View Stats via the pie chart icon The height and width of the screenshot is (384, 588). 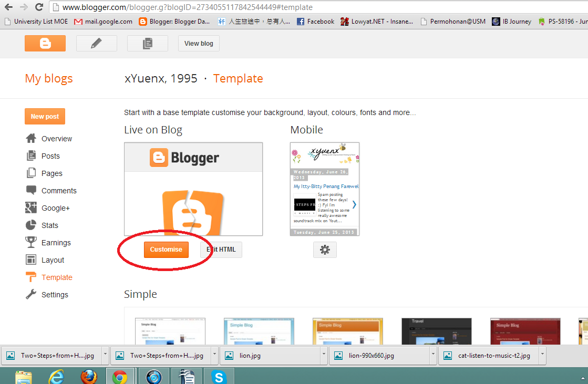click(30, 225)
